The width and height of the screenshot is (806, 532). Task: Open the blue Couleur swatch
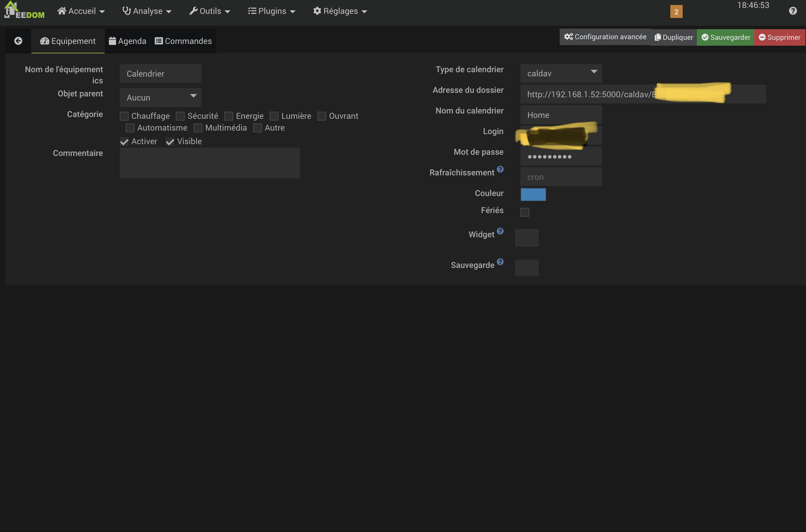click(533, 195)
